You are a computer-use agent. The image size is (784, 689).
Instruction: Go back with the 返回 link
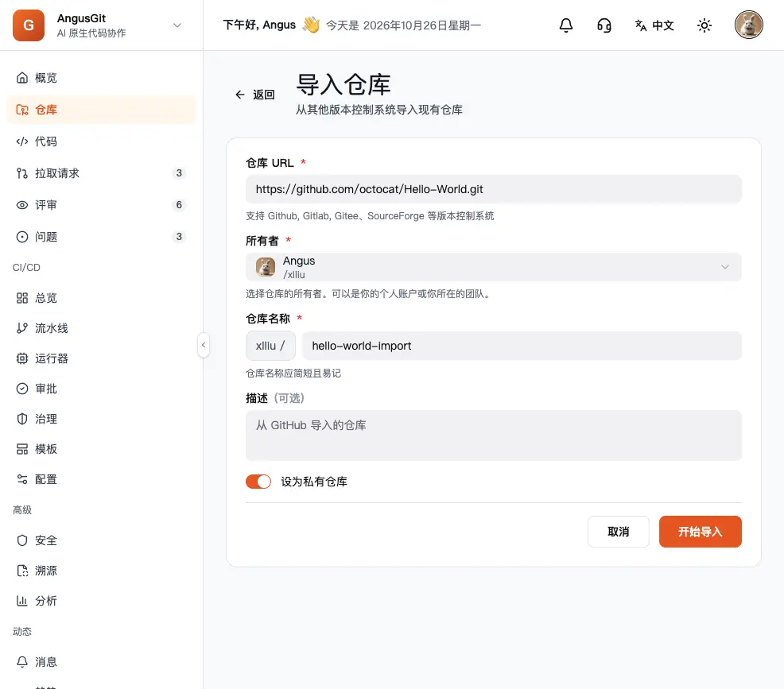[x=255, y=95]
